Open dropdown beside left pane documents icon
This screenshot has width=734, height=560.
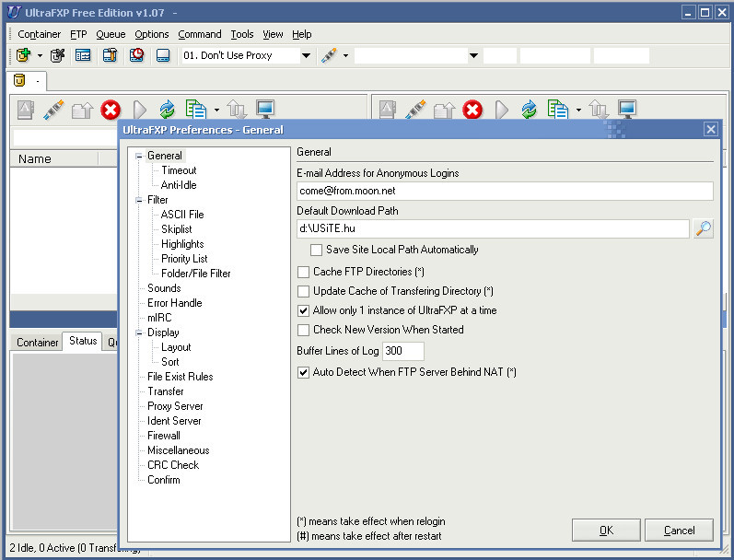tap(216, 110)
